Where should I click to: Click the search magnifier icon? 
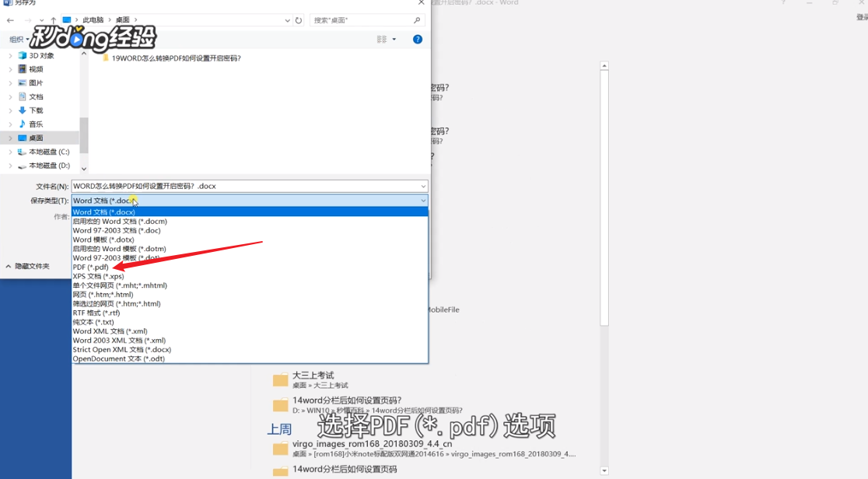pos(418,21)
